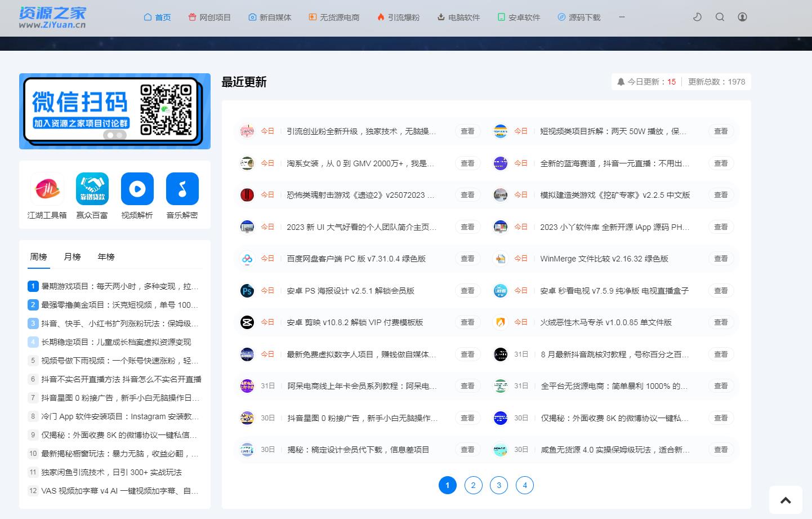Toggle dark mode moon icon

pyautogui.click(x=697, y=17)
